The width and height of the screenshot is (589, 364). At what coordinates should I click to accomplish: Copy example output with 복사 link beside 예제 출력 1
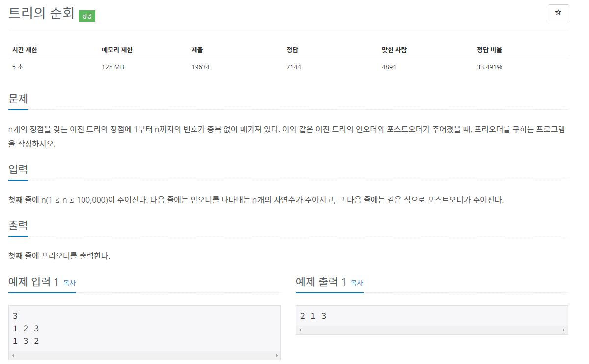(357, 283)
